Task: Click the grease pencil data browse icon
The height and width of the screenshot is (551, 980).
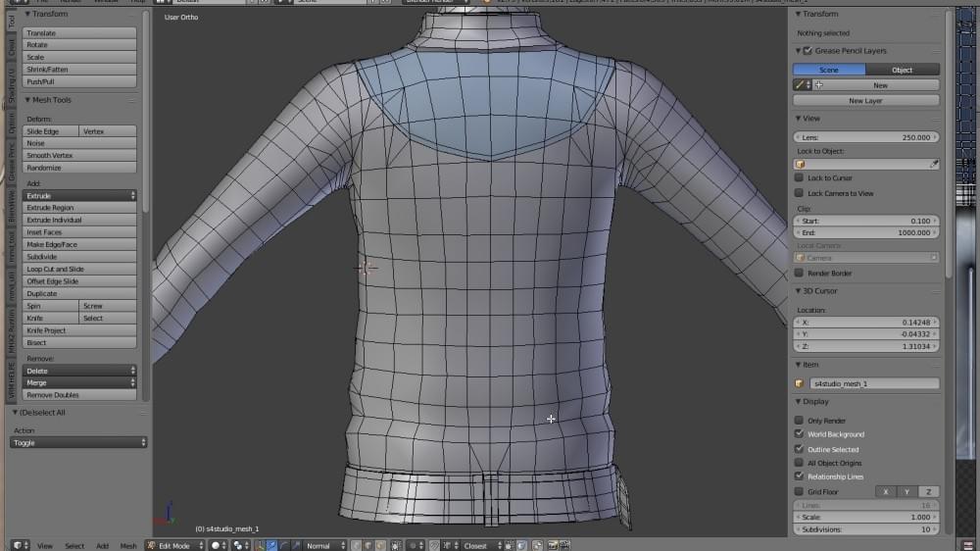Action: point(803,85)
